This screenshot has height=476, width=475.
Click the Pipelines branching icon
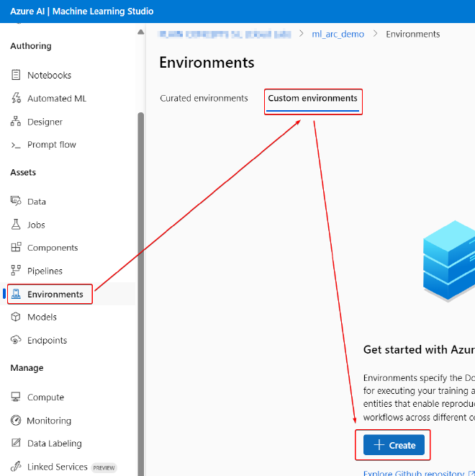pos(16,270)
